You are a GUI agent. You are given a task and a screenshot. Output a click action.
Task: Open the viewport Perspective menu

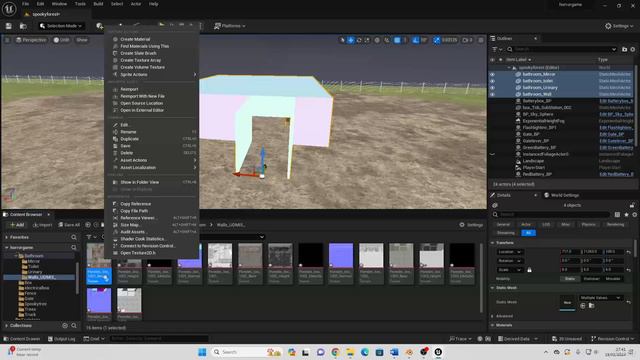pyautogui.click(x=31, y=40)
